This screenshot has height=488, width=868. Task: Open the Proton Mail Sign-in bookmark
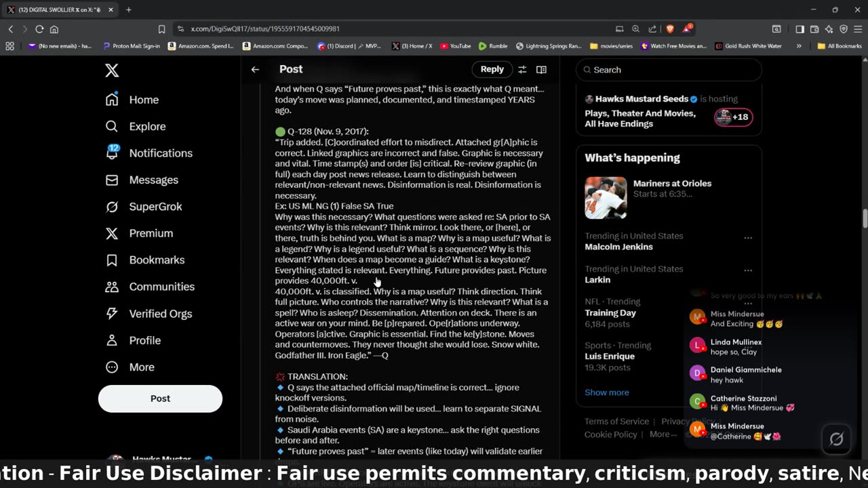pyautogui.click(x=132, y=46)
